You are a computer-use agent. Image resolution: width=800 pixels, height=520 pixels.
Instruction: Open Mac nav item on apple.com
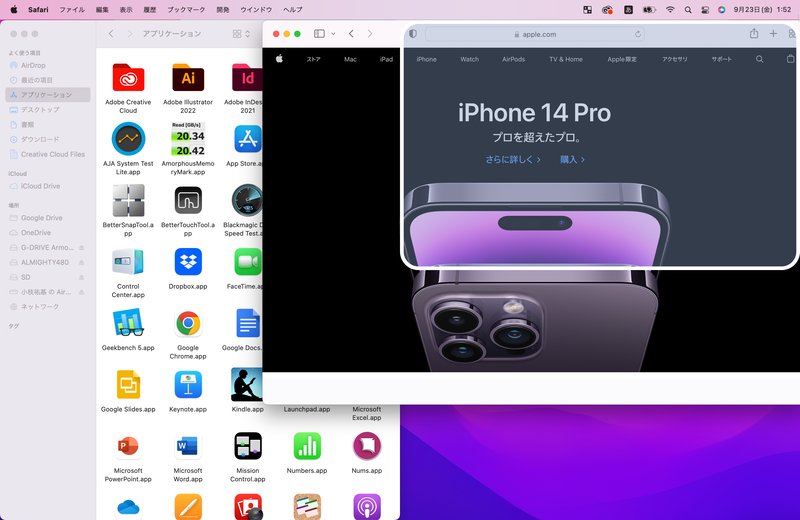(350, 59)
